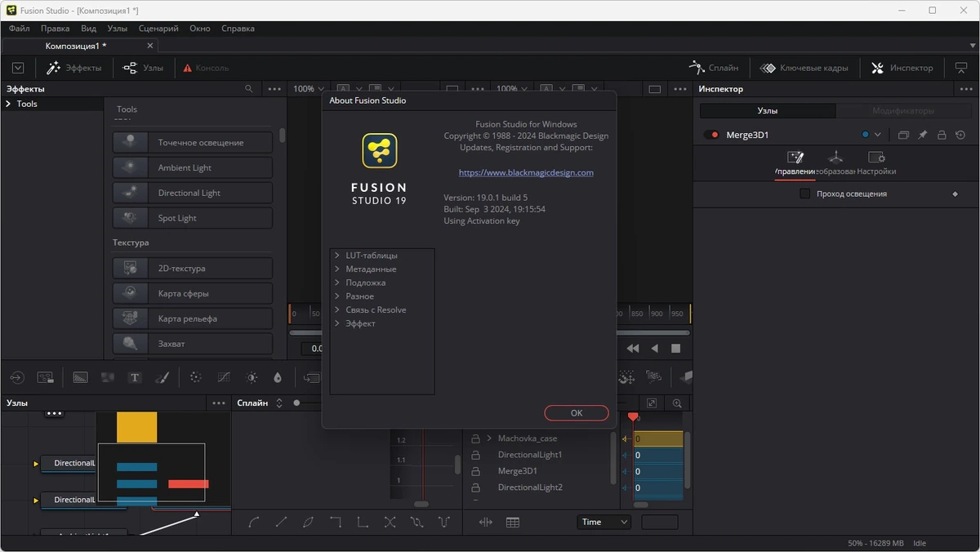The width and height of the screenshot is (980, 552).
Task: Expand the Разное category
Action: [x=336, y=296]
